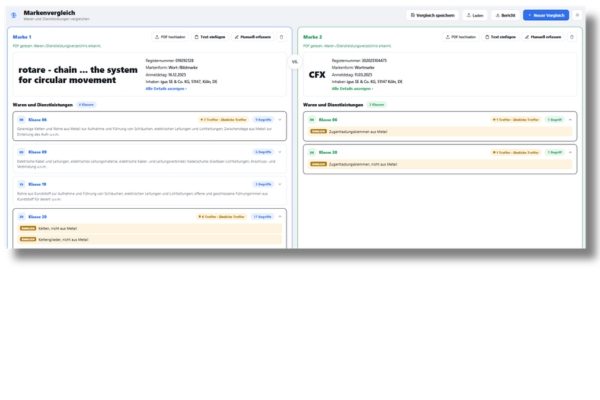Expand Klasse 09 under Marke 1
This screenshot has height=400, width=600.
coord(280,152)
